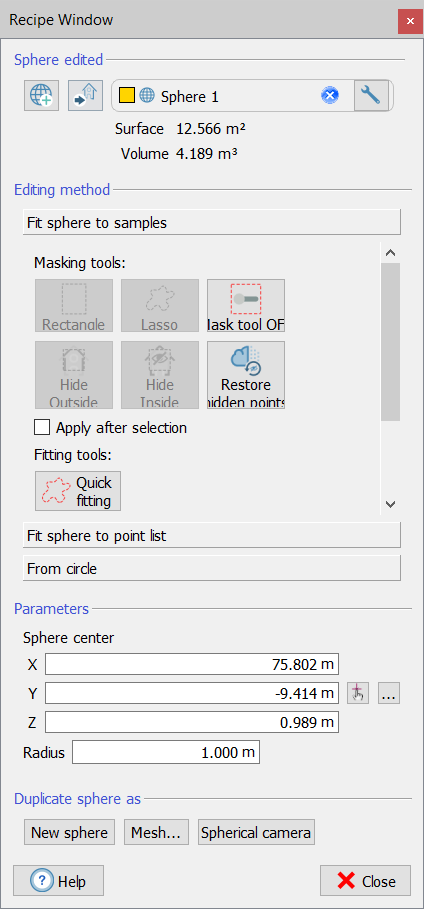Viewport: 424px width, 909px height.
Task: Expand the From circle method section
Action: pyautogui.click(x=212, y=568)
